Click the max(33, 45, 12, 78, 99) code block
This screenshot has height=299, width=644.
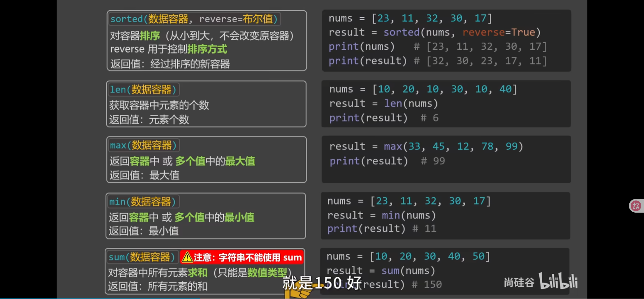(x=446, y=159)
